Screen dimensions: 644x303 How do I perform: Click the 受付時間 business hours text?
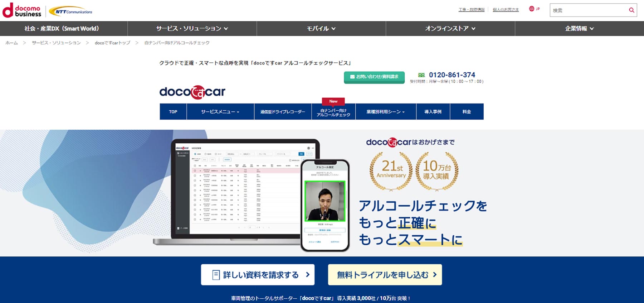[447, 82]
